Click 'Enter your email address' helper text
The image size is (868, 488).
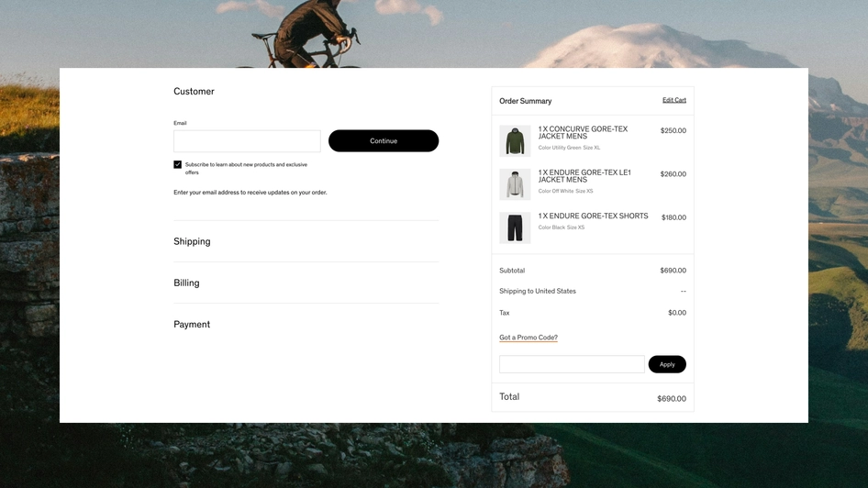tap(250, 193)
